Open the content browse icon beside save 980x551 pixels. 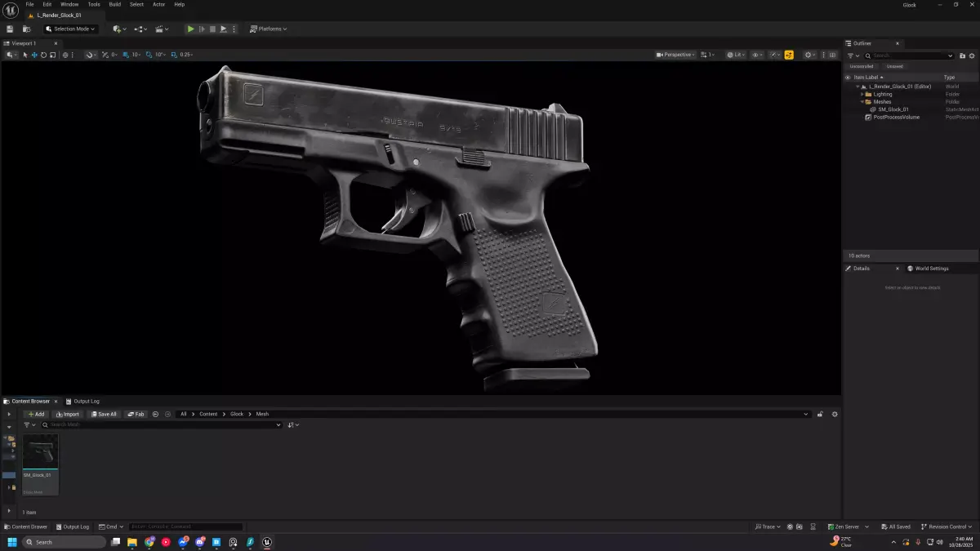26,29
